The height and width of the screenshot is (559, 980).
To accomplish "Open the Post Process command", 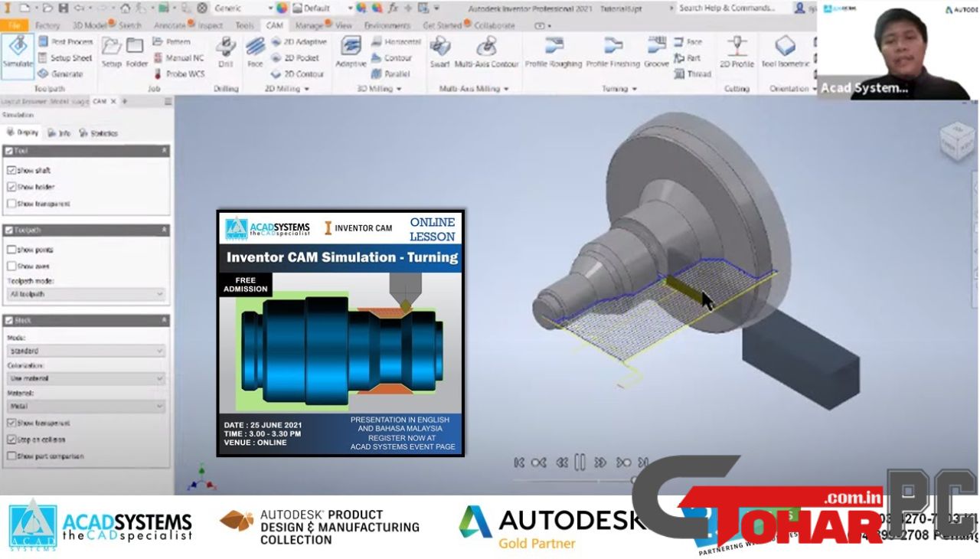I will [65, 41].
